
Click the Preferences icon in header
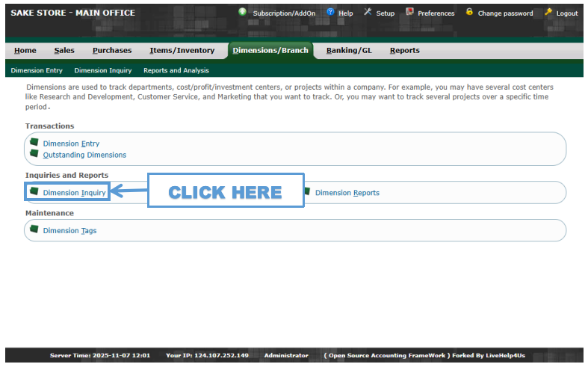[x=409, y=12]
